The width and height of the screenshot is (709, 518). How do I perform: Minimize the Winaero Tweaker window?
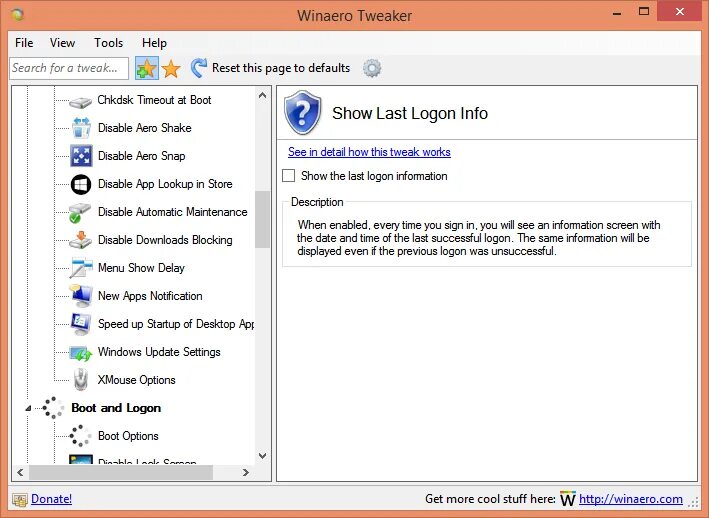tap(617, 12)
